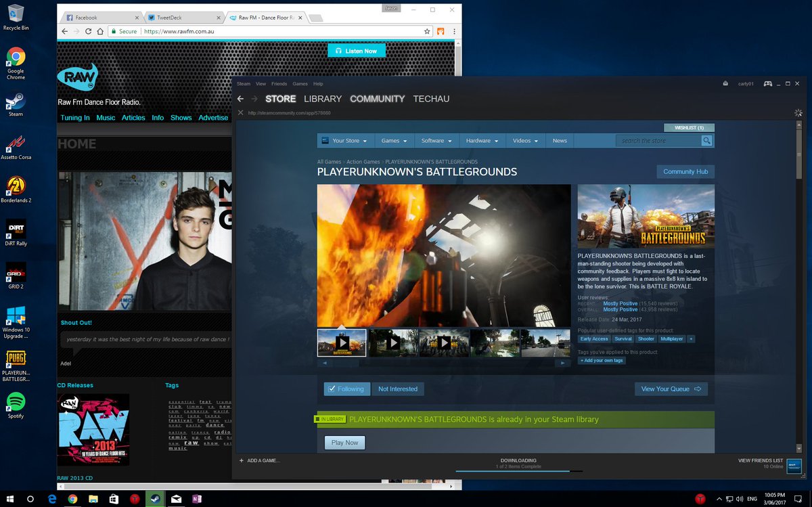Open Windows Start menu

10,499
